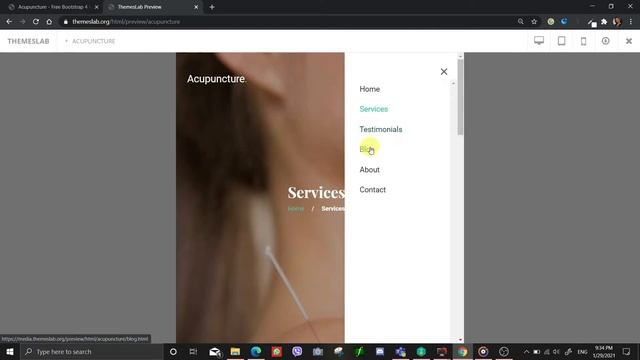640x360 pixels.
Task: Open the Blog menu item
Action: click(367, 149)
